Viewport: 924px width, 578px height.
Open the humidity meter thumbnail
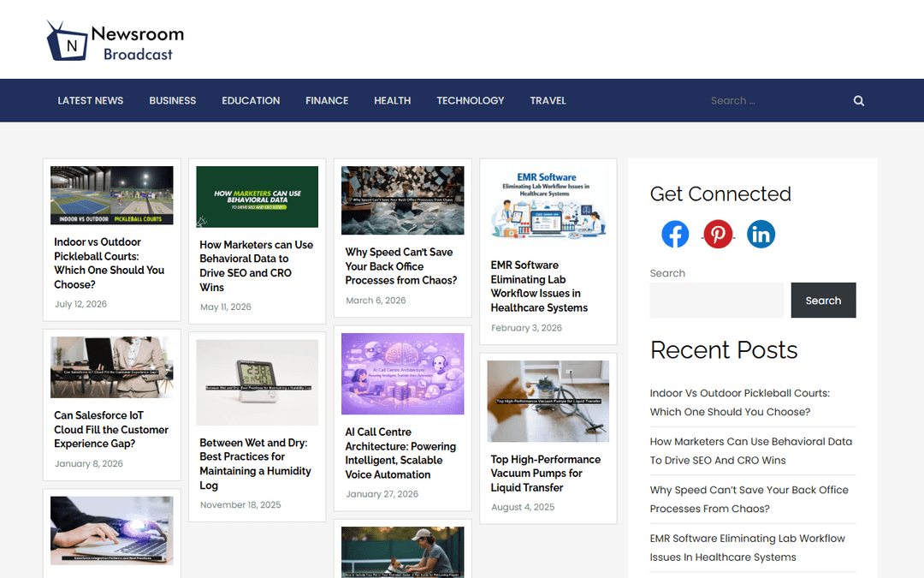[257, 382]
